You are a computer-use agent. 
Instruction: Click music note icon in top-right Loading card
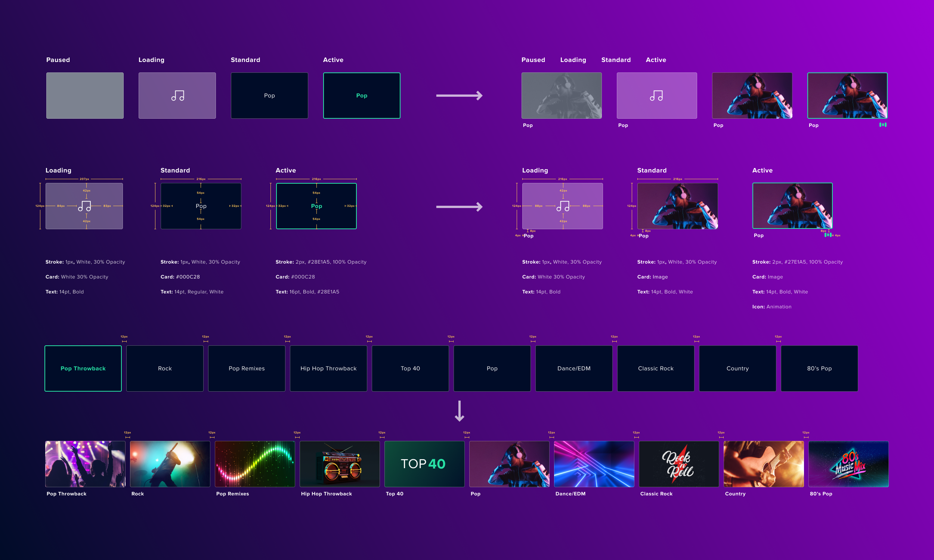pyautogui.click(x=656, y=96)
